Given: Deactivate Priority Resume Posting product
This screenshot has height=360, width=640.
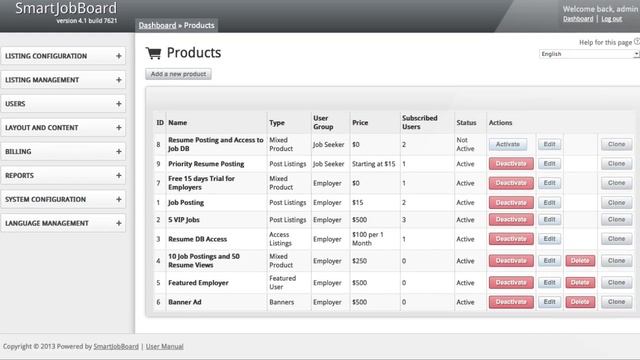Looking at the screenshot, I should [511, 164].
